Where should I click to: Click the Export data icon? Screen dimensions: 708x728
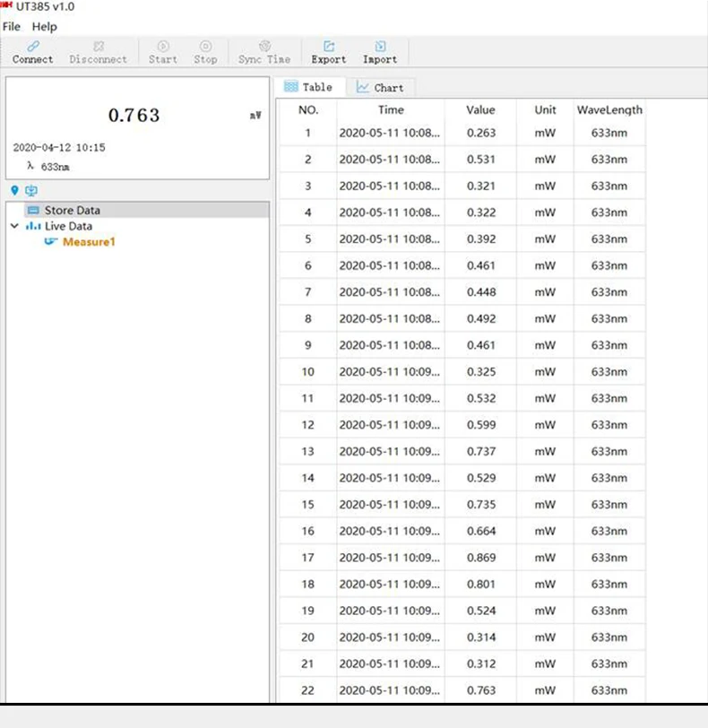pyautogui.click(x=329, y=46)
